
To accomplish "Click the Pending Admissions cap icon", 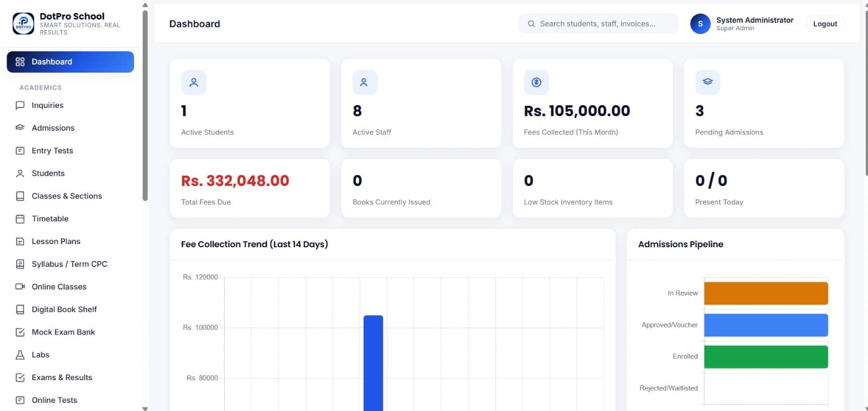I will 708,82.
